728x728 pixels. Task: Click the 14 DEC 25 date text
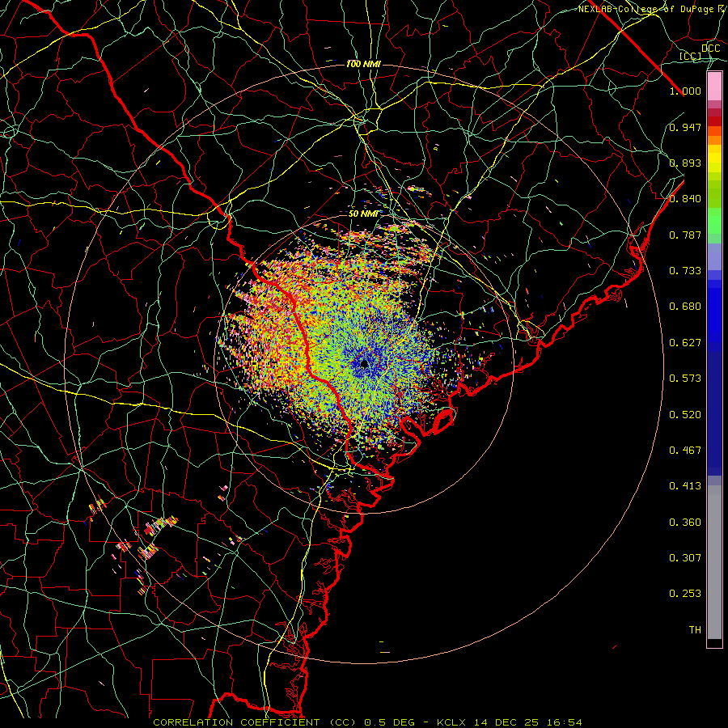(x=506, y=722)
